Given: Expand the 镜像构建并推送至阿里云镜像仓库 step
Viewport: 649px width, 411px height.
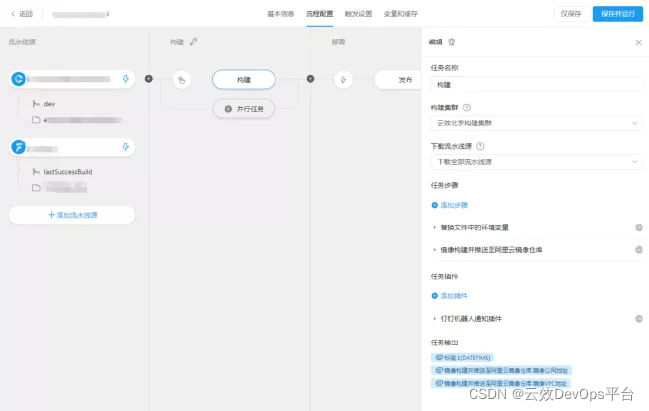Looking at the screenshot, I should pyautogui.click(x=434, y=250).
